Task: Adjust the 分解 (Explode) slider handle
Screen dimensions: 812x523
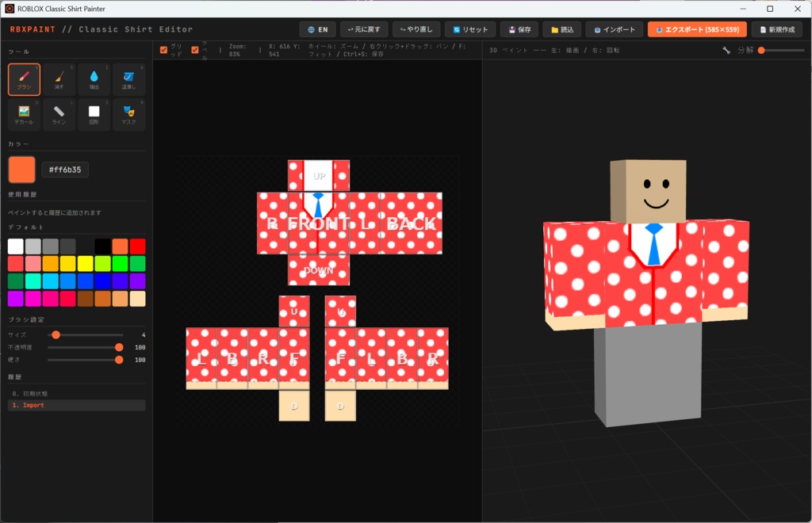Action: 762,49
